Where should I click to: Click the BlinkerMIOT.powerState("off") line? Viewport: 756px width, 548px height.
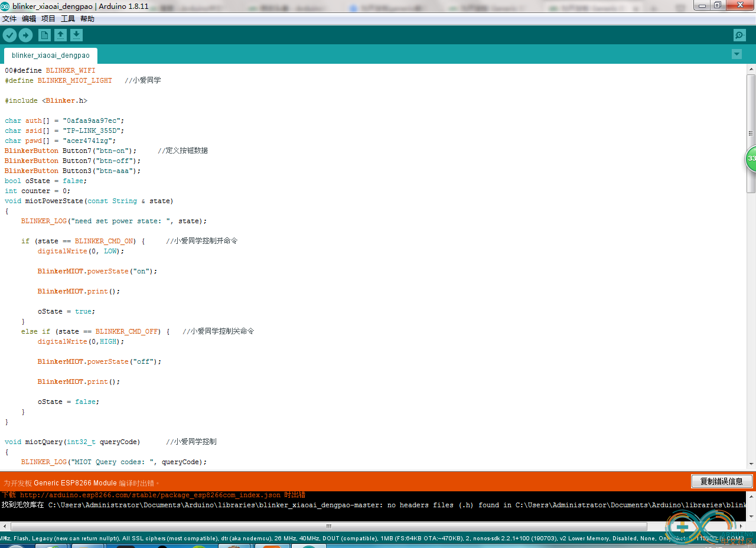[x=100, y=361]
